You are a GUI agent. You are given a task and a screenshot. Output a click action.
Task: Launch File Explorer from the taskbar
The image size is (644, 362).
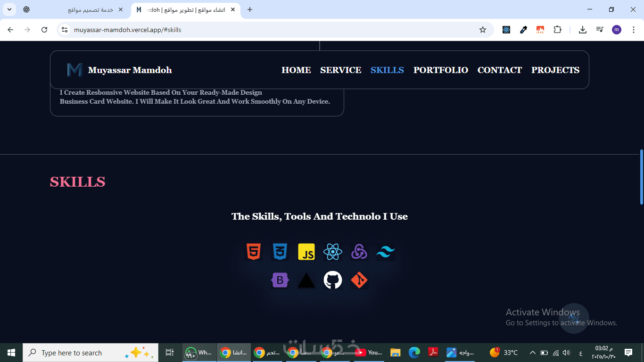[395, 353]
